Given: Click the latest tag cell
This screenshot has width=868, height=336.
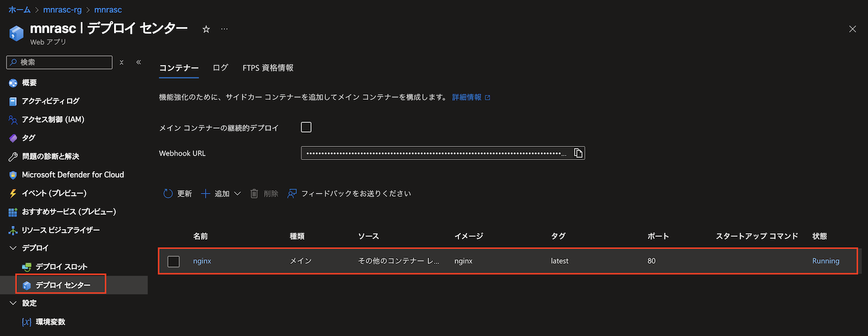Looking at the screenshot, I should [560, 261].
